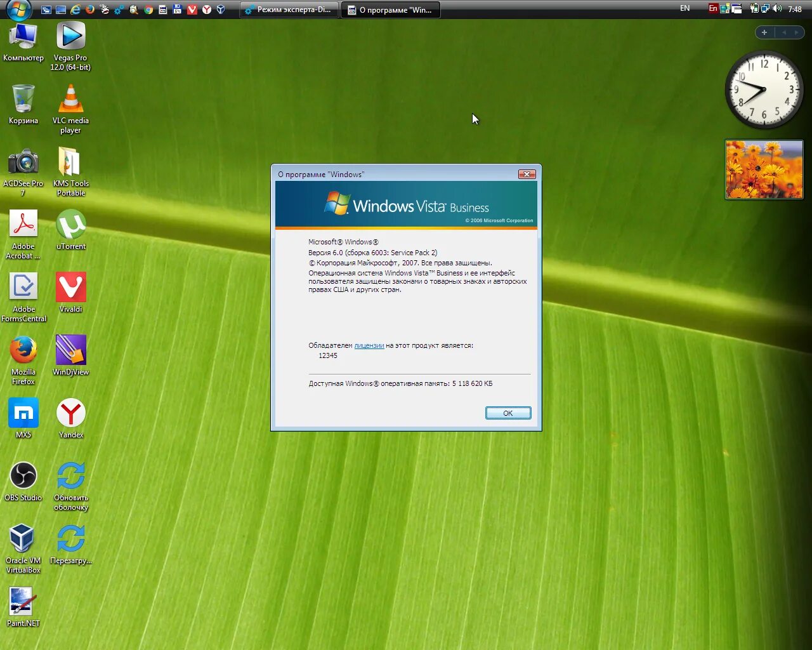Open uTorrent desktop shortcut
The height and width of the screenshot is (650, 812).
coord(70,230)
